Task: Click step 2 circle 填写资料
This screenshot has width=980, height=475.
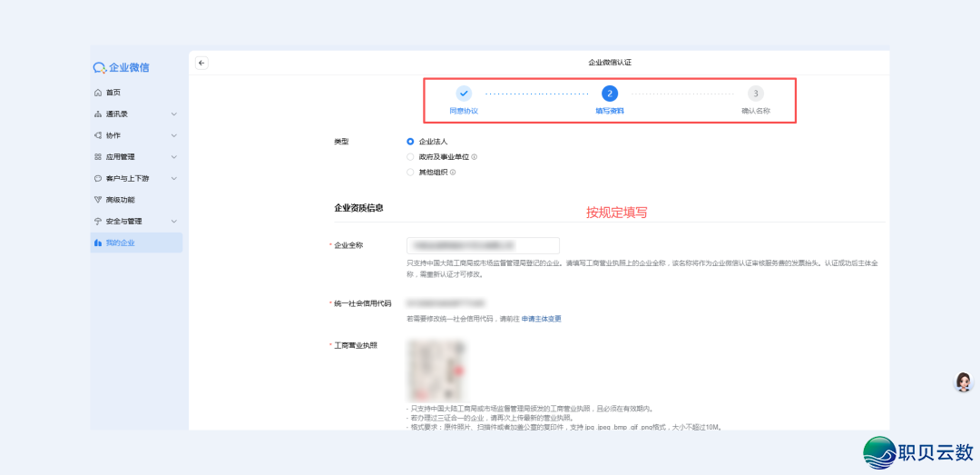Action: click(x=610, y=94)
